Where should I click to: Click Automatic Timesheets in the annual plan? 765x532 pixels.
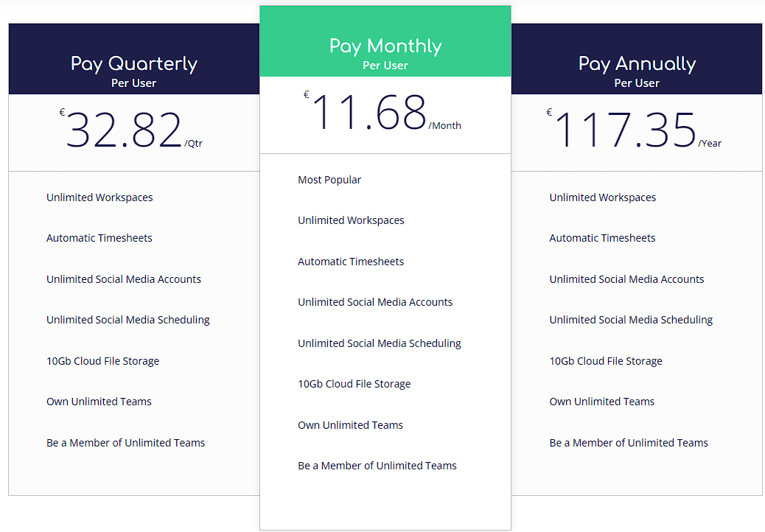pos(601,237)
